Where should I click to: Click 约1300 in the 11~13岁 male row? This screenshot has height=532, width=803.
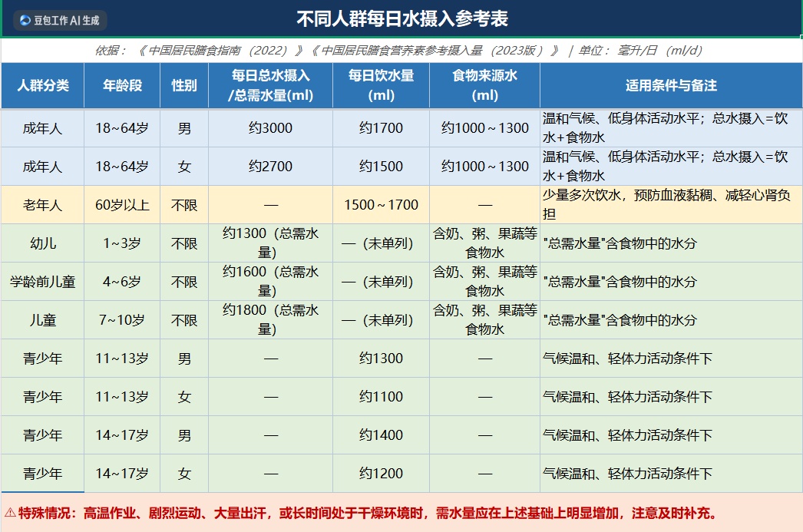[x=381, y=359]
